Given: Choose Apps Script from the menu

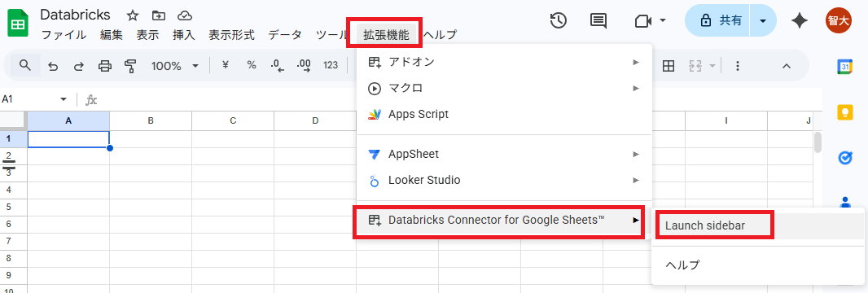Looking at the screenshot, I should (x=504, y=115).
